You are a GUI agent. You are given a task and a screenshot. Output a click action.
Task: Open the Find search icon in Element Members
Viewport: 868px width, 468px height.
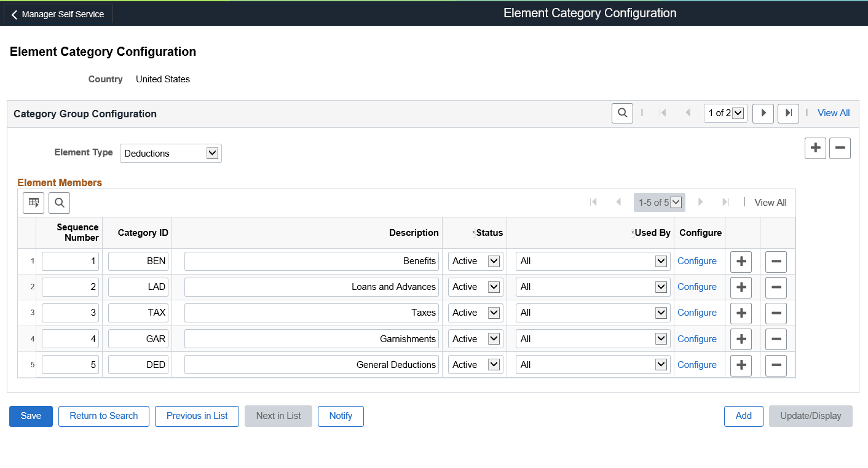(x=59, y=203)
